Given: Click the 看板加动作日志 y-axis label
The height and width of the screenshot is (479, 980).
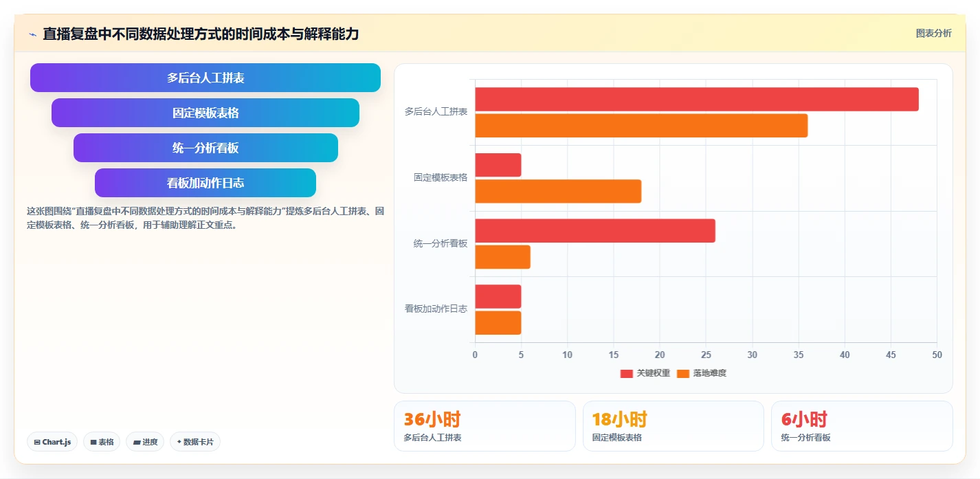Looking at the screenshot, I should [x=436, y=309].
